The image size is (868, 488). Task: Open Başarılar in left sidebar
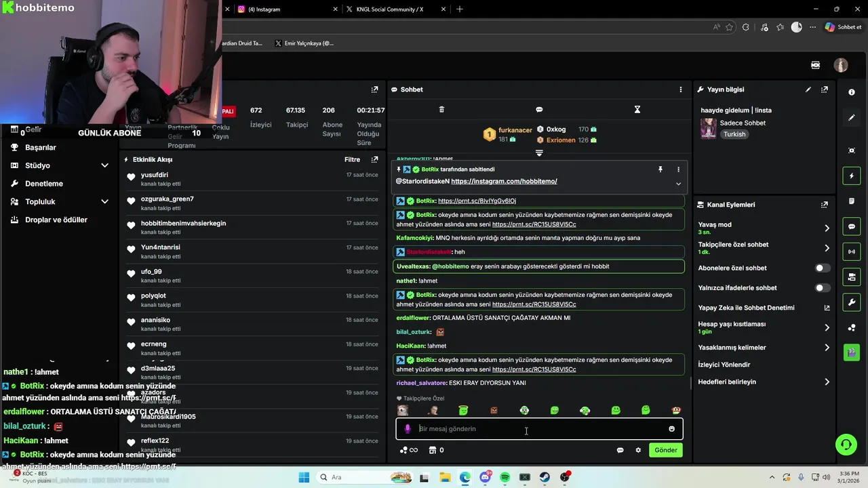(41, 147)
